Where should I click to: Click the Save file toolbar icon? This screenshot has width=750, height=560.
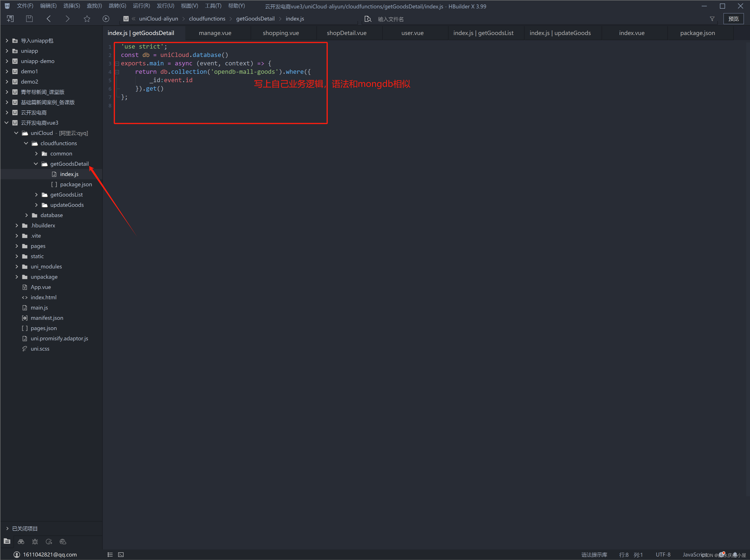click(29, 19)
